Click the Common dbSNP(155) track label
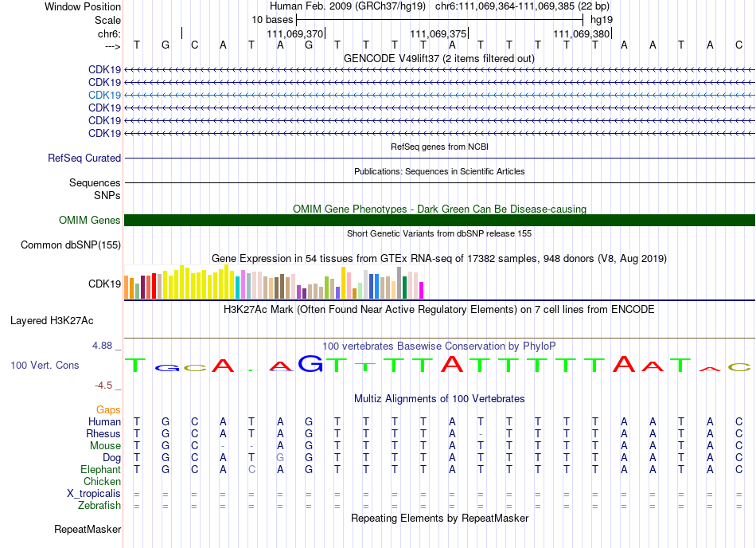This screenshot has width=756, height=548. 71,245
